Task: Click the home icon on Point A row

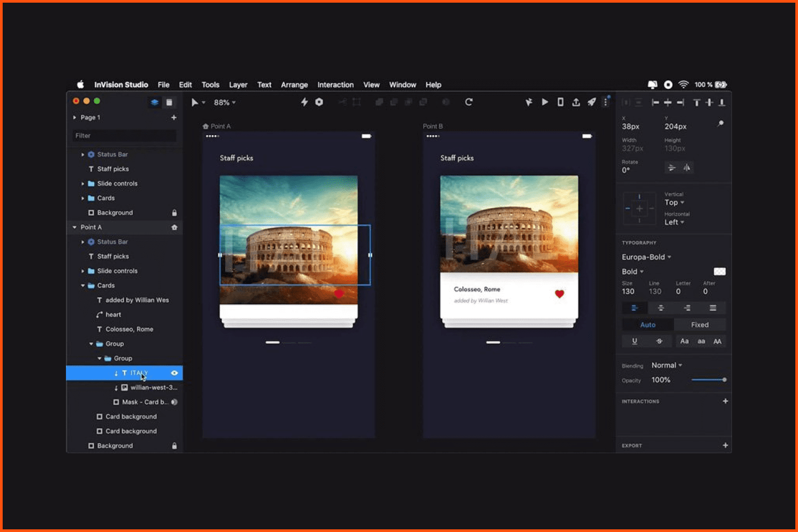Action: pos(174,227)
